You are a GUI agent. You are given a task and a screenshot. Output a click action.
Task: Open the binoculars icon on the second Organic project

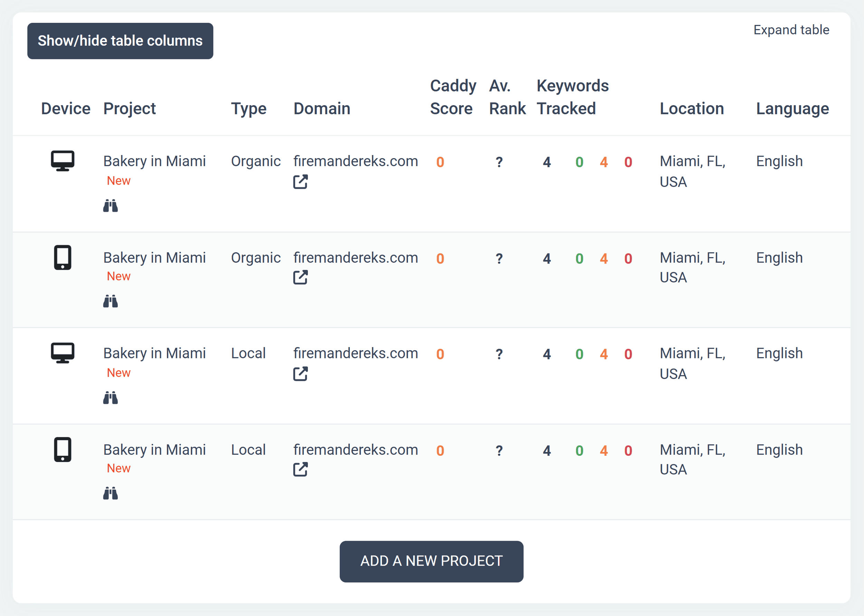[x=111, y=301]
